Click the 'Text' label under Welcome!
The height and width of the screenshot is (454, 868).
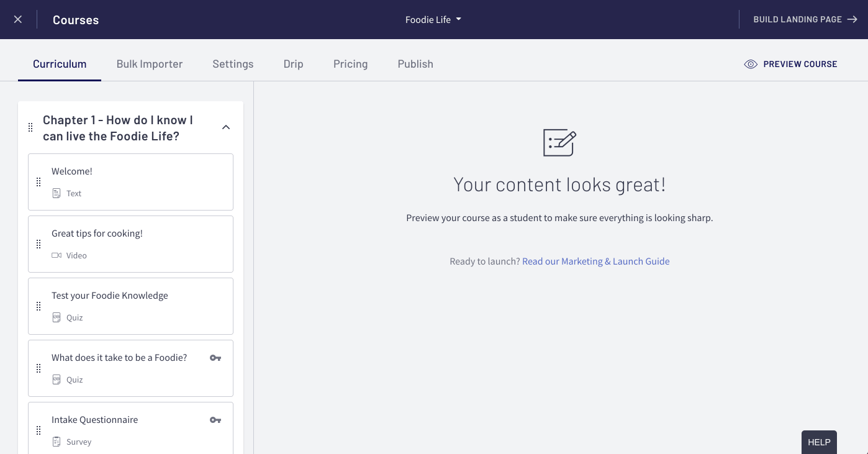point(74,193)
